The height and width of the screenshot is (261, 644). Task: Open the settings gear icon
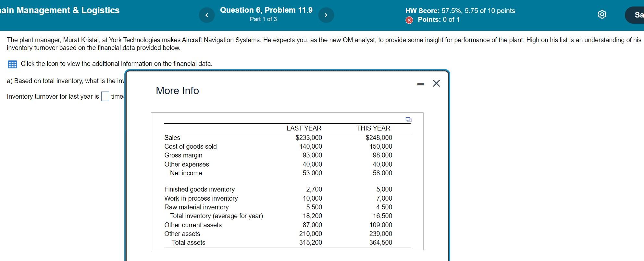[602, 15]
